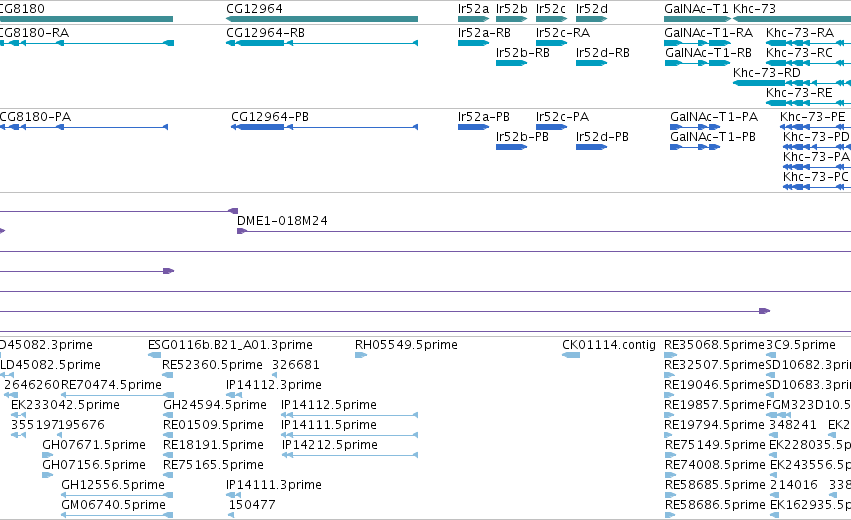Image resolution: width=851 pixels, height=520 pixels.
Task: Select protein label Ir52b-PB
Action: point(522,137)
